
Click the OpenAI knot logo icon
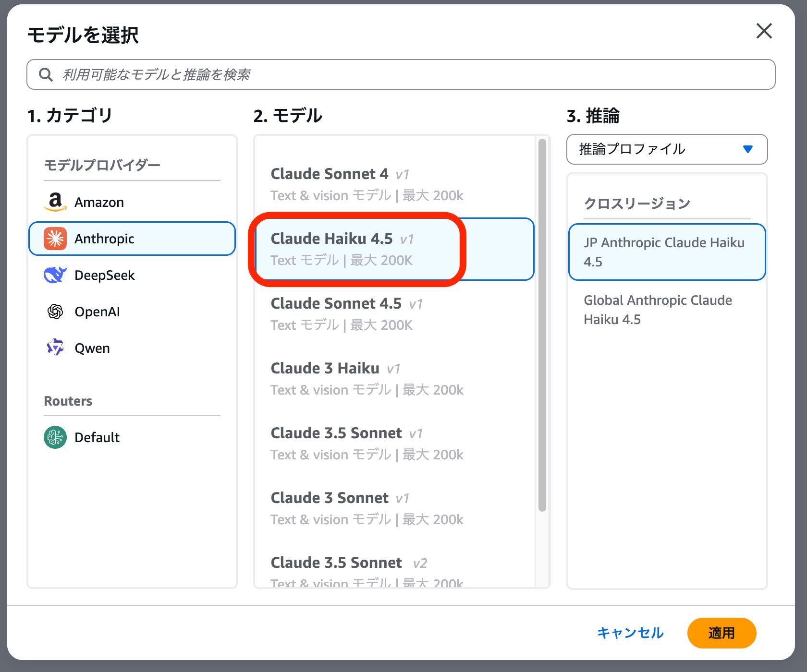point(55,312)
